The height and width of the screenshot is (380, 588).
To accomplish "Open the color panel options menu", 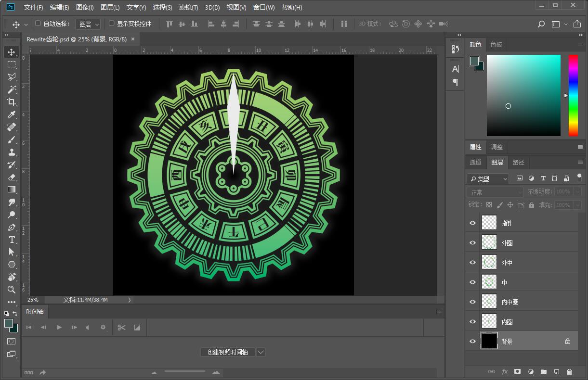I will pos(580,44).
